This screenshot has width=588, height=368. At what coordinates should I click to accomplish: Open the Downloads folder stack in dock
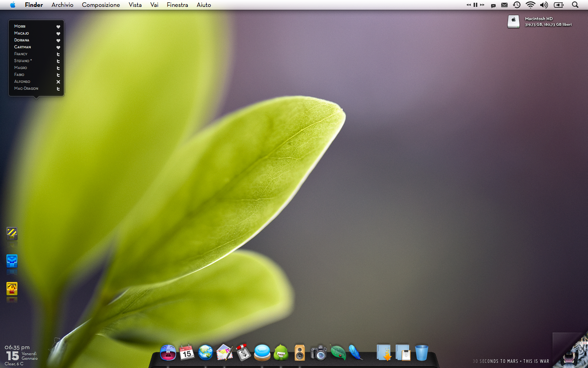[x=384, y=353]
